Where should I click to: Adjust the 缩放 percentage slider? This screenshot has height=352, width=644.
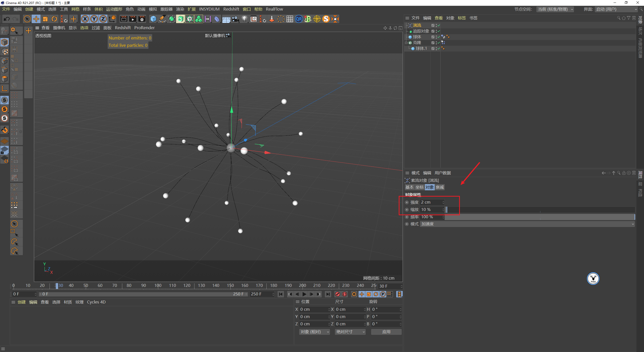[540, 210]
